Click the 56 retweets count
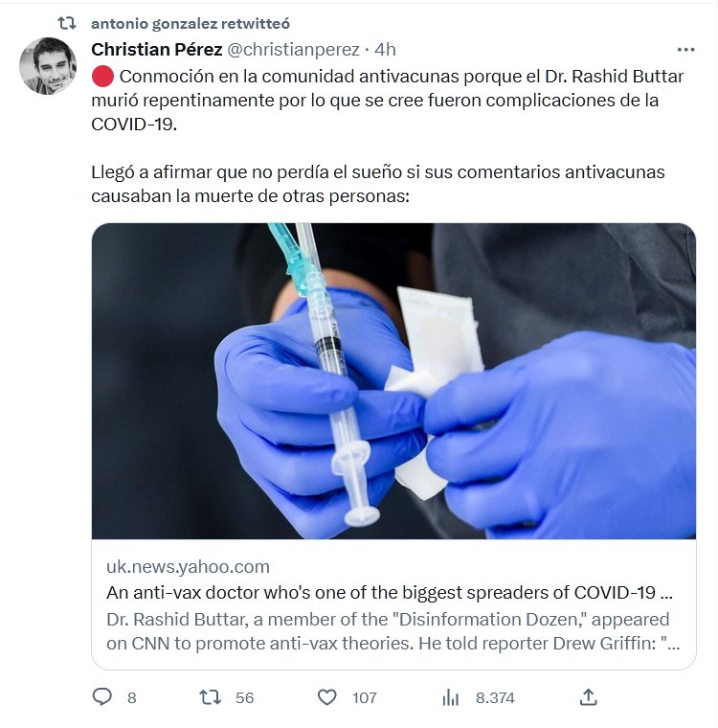The width and height of the screenshot is (718, 728). (244, 697)
